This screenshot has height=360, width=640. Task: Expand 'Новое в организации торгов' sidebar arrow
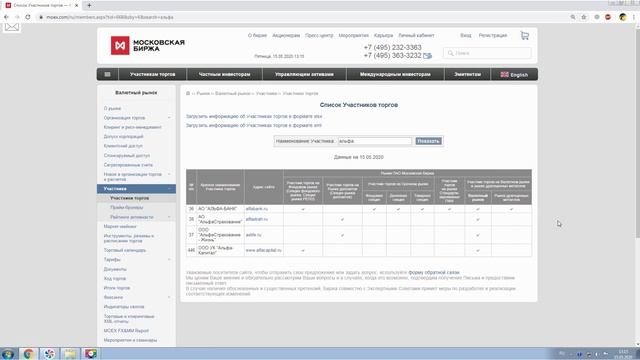(169, 174)
